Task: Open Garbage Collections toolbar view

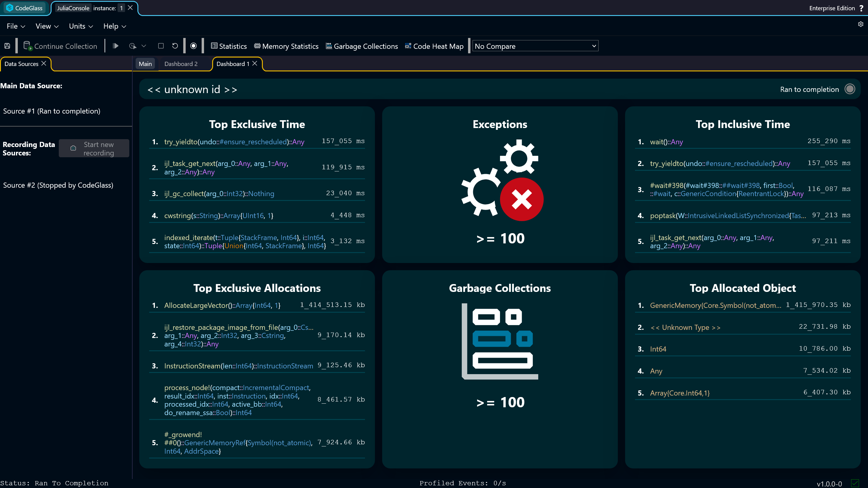Action: coord(362,46)
